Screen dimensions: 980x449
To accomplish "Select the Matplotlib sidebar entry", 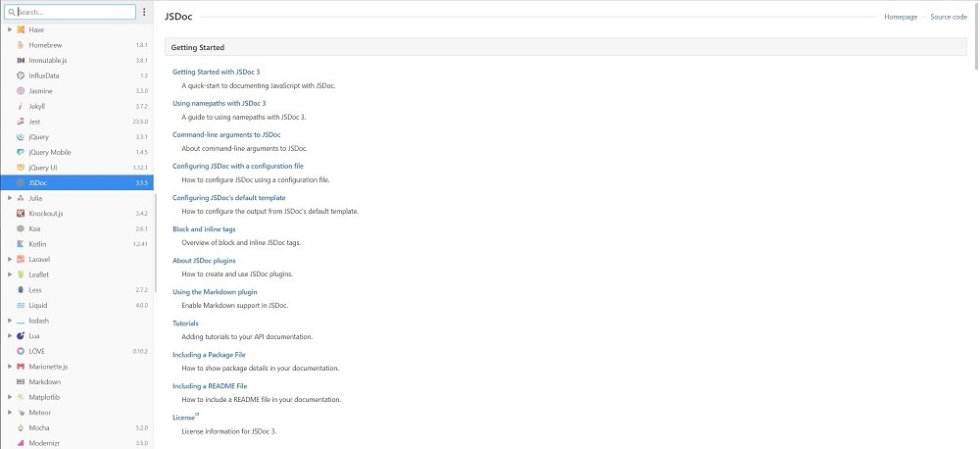I will pyautogui.click(x=76, y=397).
